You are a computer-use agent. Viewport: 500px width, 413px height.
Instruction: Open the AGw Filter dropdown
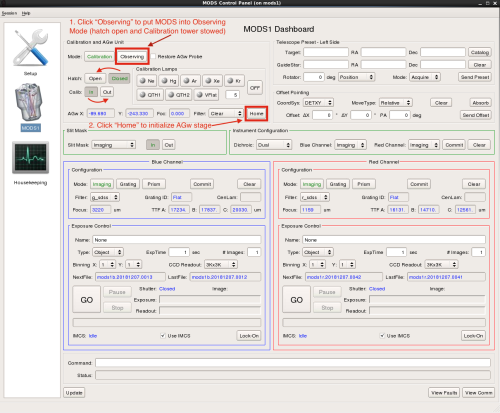point(226,114)
